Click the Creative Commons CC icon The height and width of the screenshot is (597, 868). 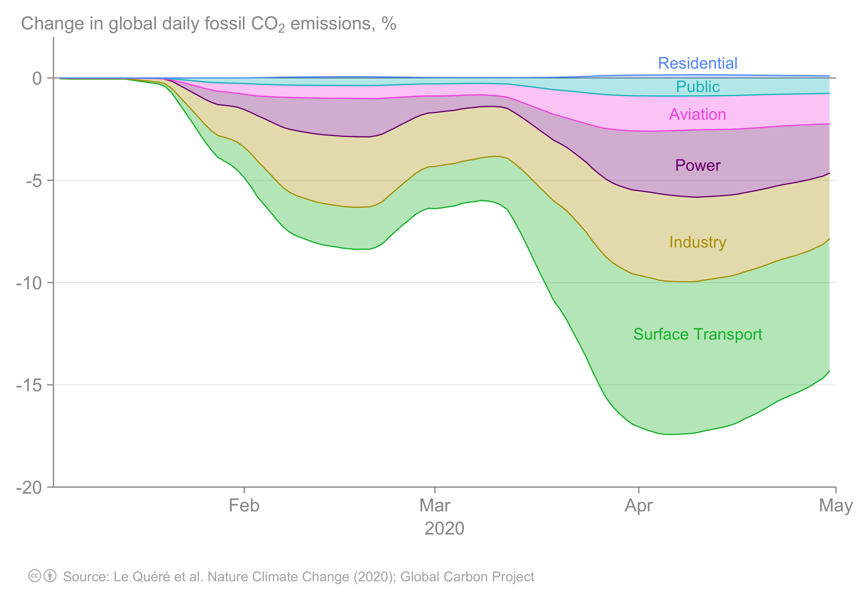point(35,576)
